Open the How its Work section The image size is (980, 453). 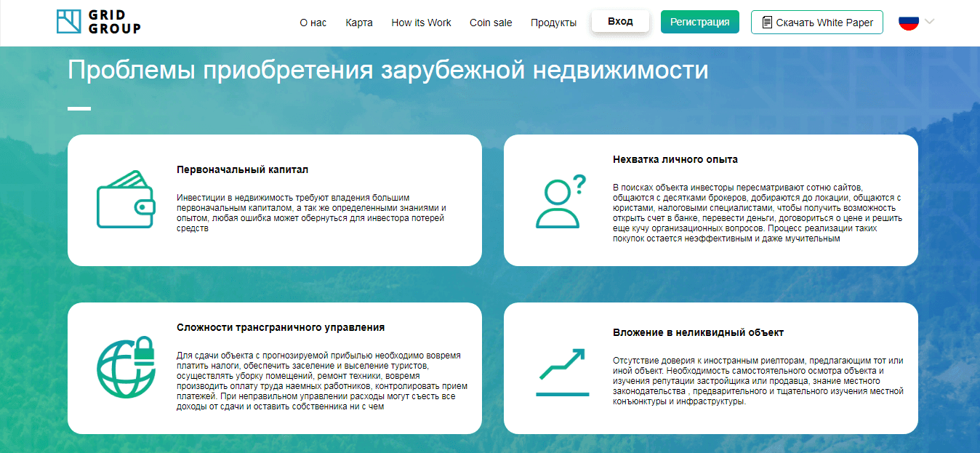421,23
